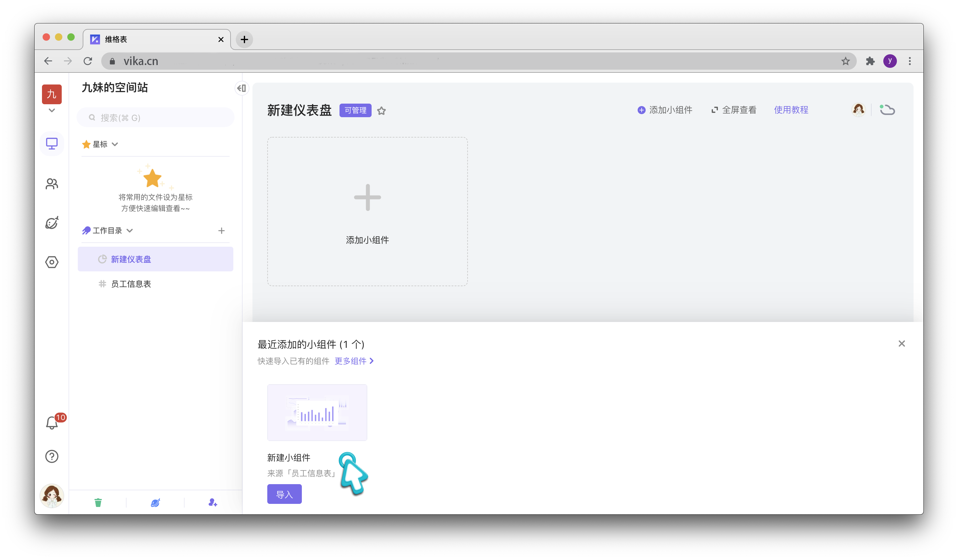Open the 使用教程 tutorial link
This screenshot has height=560, width=958.
point(791,110)
